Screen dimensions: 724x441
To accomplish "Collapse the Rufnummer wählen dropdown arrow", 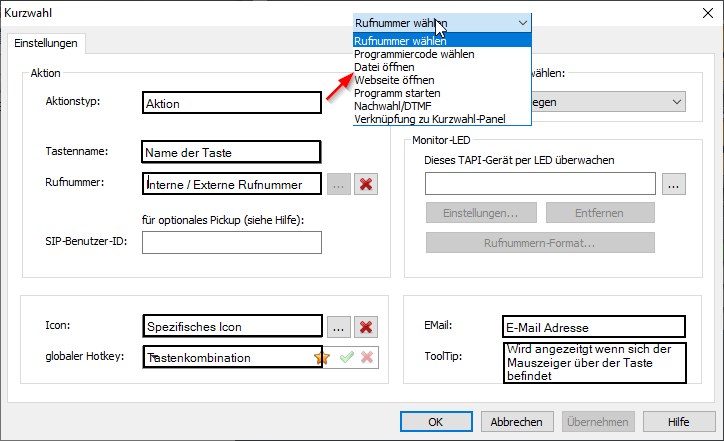I will tap(522, 22).
